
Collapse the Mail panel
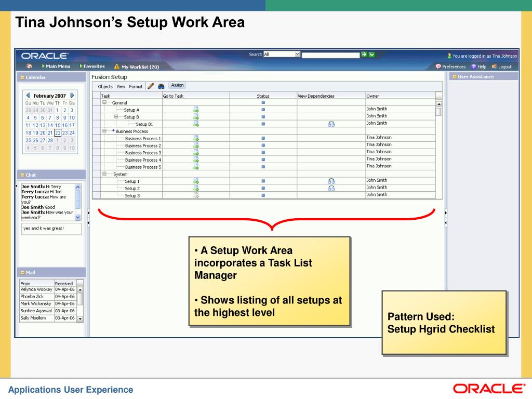click(x=22, y=273)
